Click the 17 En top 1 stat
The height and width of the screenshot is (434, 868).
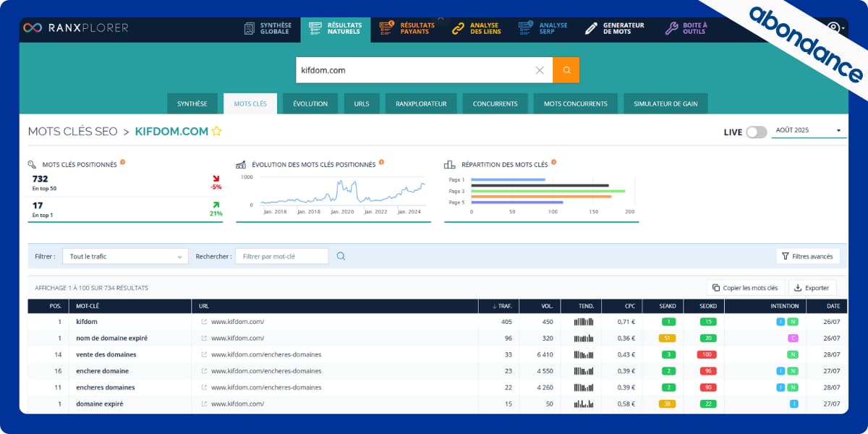point(42,209)
